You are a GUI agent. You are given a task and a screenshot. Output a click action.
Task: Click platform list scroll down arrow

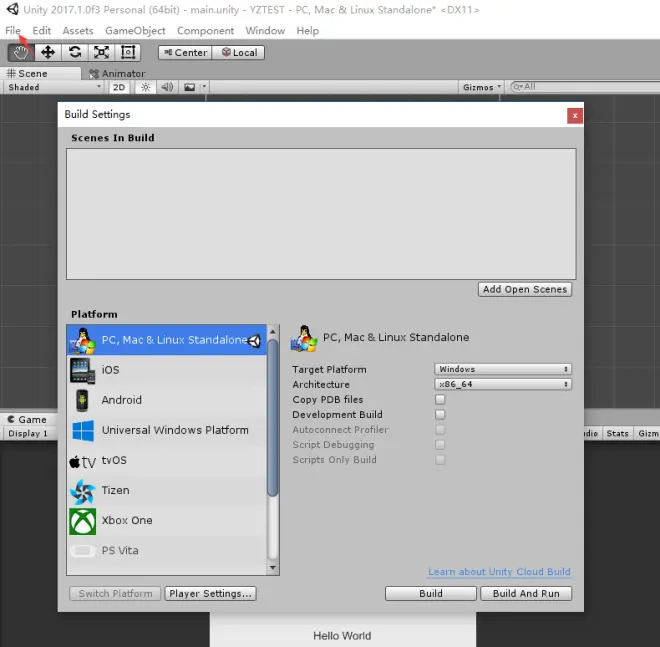pyautogui.click(x=272, y=568)
